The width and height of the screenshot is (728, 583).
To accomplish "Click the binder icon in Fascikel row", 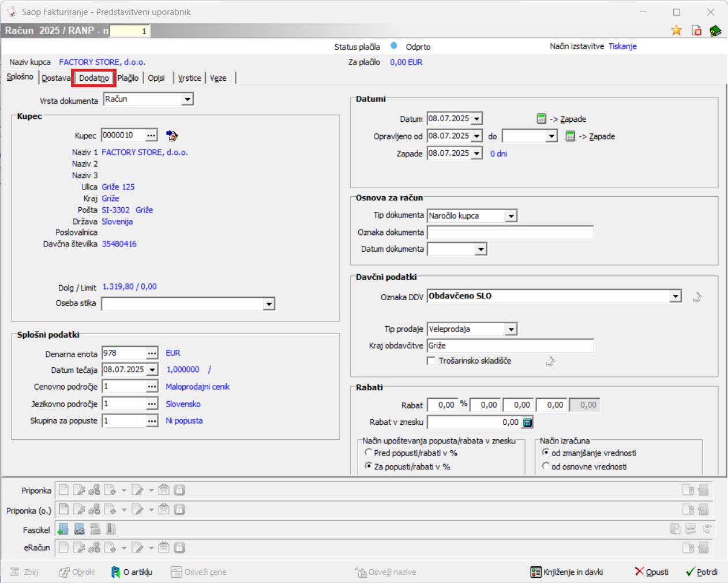I will [111, 529].
